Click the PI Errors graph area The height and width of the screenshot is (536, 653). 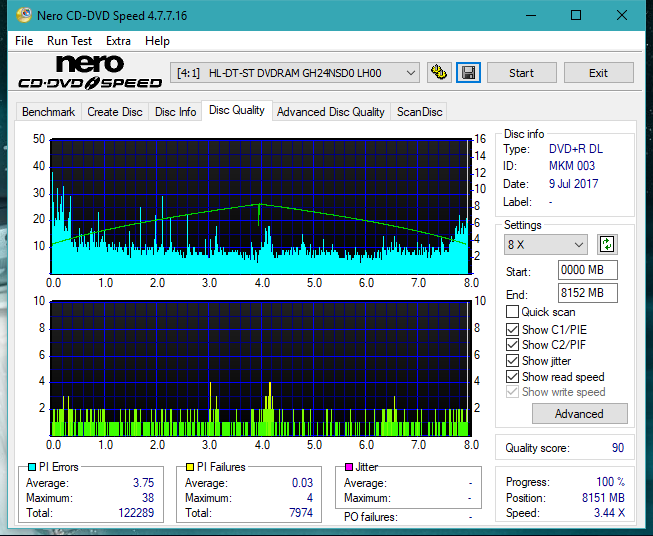(x=261, y=207)
